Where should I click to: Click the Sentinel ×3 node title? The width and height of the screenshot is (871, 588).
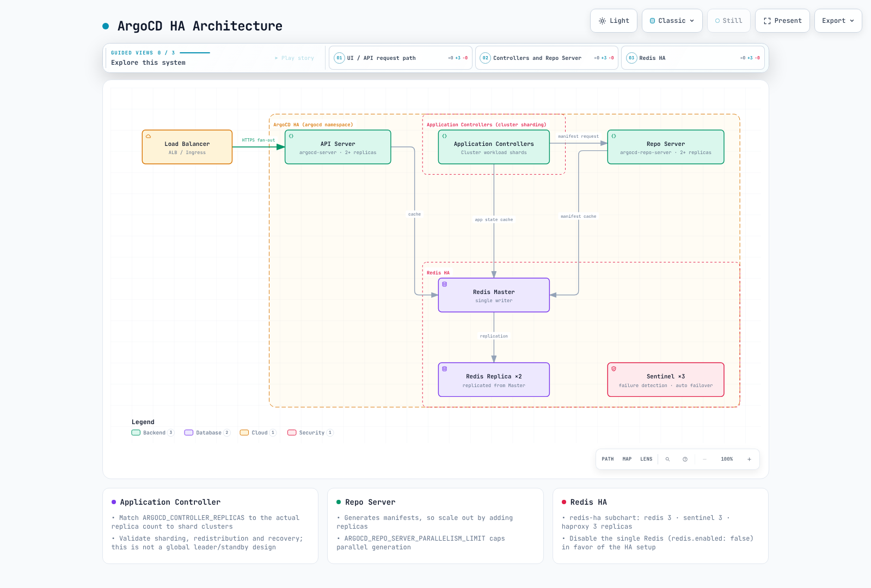coord(666,377)
